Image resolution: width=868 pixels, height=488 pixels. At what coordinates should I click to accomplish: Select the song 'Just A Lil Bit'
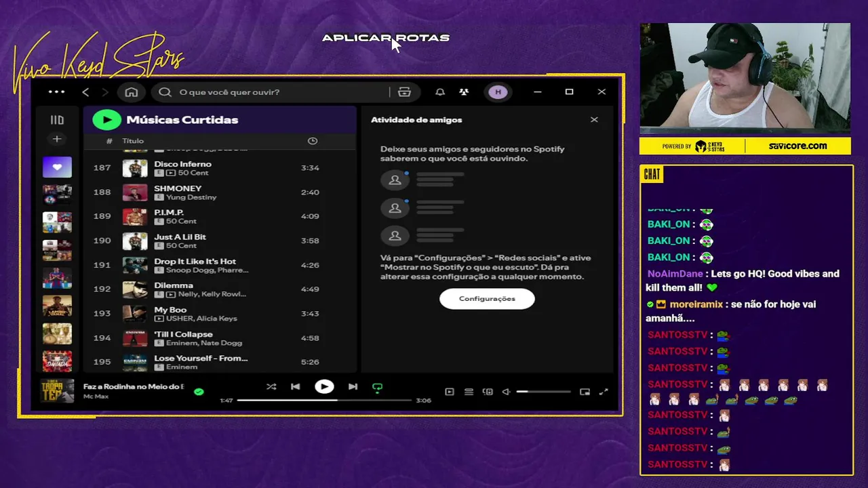click(x=180, y=237)
